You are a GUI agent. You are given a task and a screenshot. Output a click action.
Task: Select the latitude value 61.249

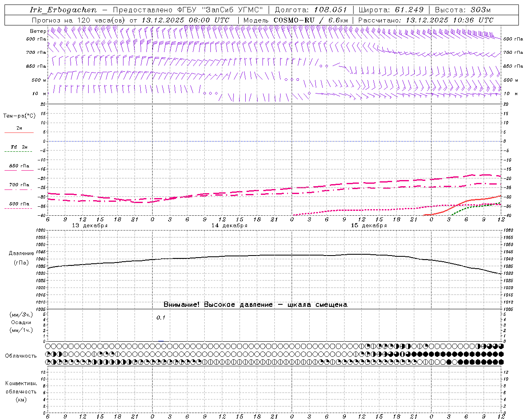(409, 10)
